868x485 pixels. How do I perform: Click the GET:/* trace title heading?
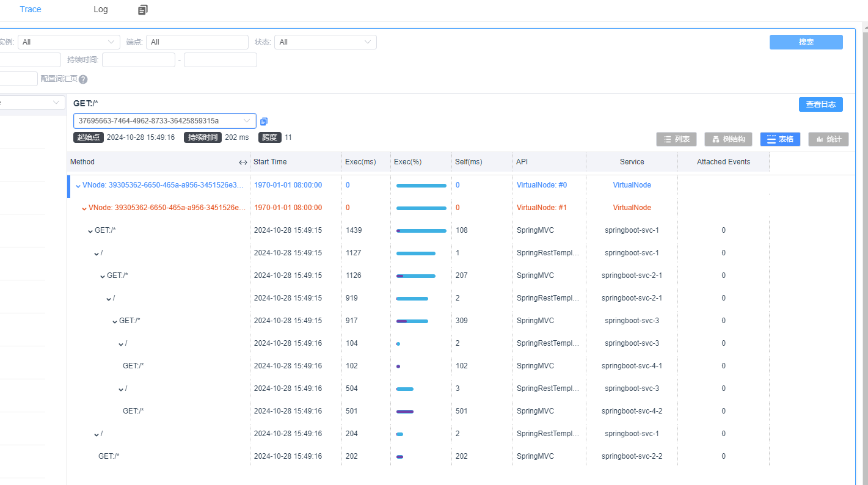tap(86, 103)
